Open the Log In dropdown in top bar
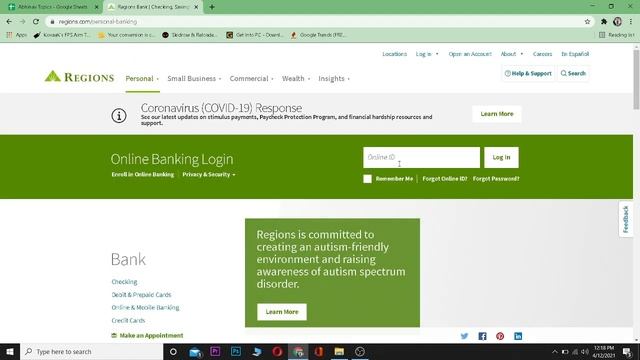Image resolution: width=640 pixels, height=360 pixels. 427,54
